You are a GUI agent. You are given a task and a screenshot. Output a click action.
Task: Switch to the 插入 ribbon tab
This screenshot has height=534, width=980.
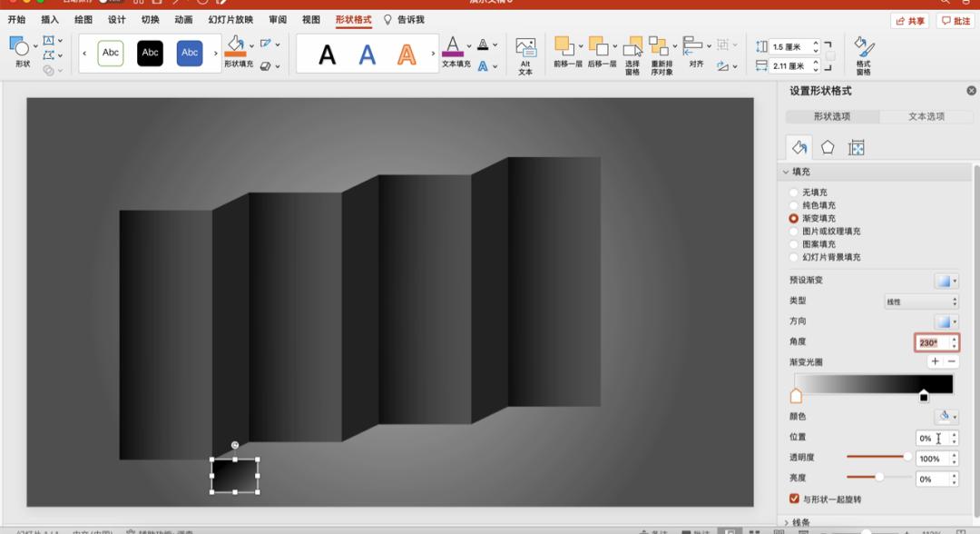pos(50,20)
